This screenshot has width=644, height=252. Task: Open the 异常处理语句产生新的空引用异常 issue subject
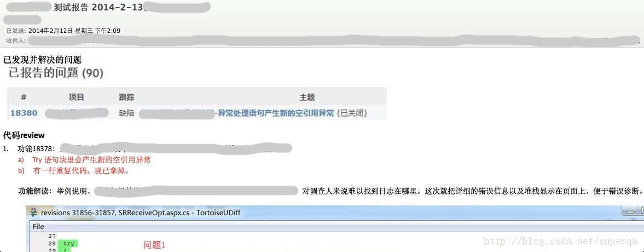click(x=275, y=113)
